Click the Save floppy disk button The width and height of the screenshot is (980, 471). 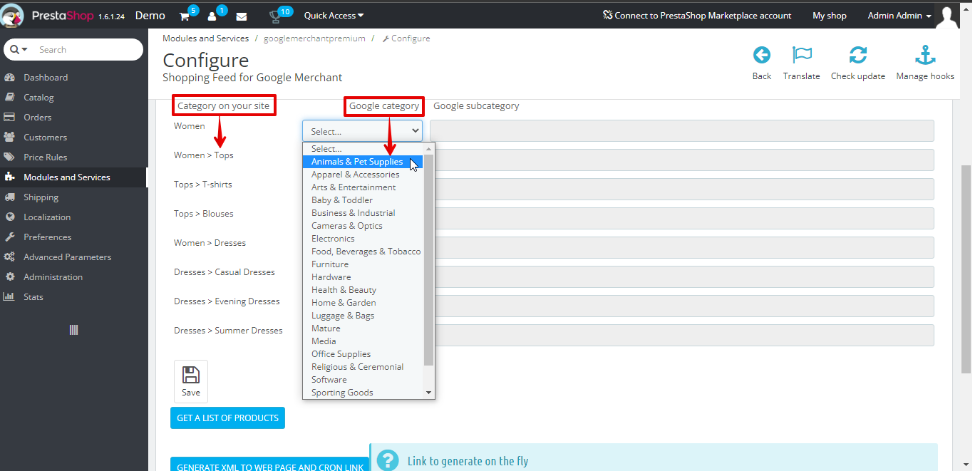point(191,381)
